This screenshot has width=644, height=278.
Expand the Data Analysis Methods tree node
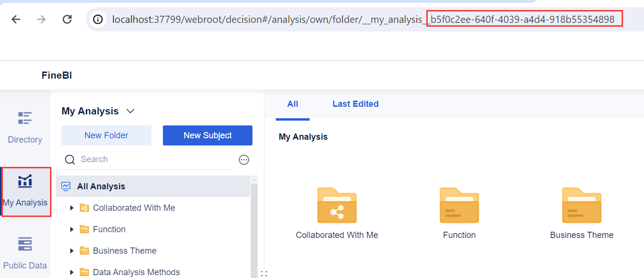pos(72,272)
